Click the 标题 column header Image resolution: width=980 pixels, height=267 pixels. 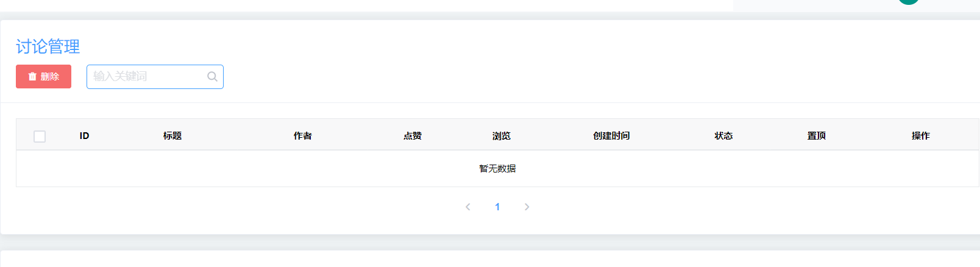click(x=172, y=135)
